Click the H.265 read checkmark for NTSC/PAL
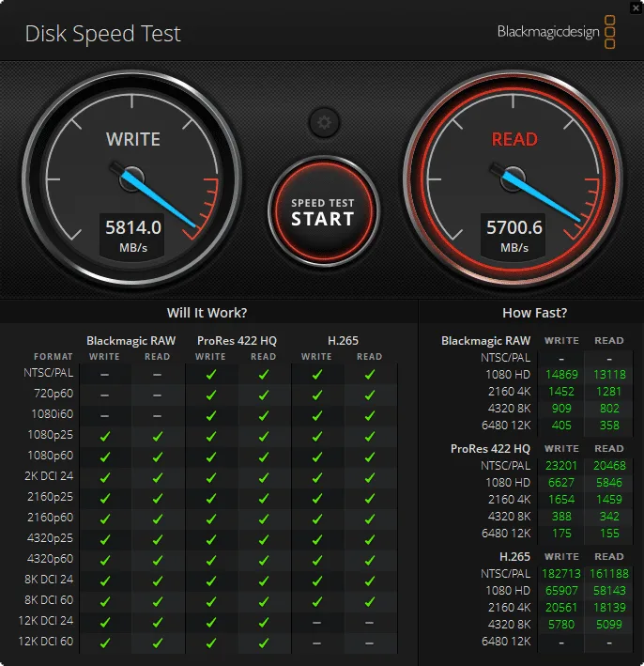This screenshot has width=644, height=666. [x=370, y=374]
